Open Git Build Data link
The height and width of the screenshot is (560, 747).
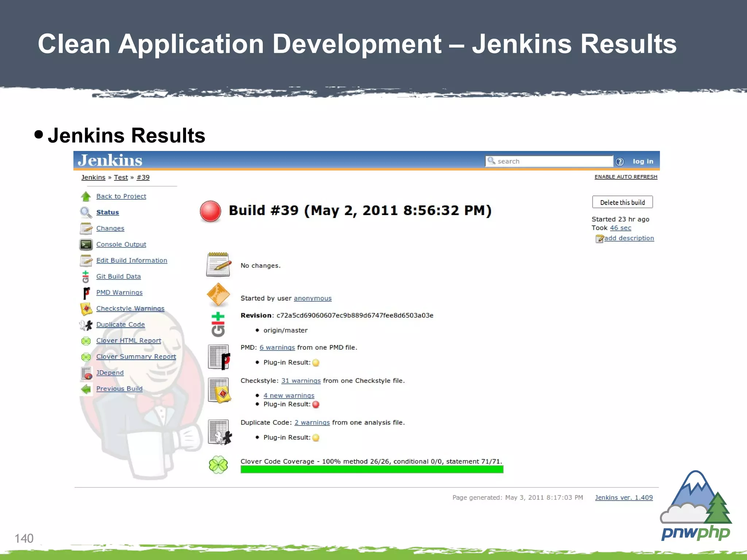119,276
